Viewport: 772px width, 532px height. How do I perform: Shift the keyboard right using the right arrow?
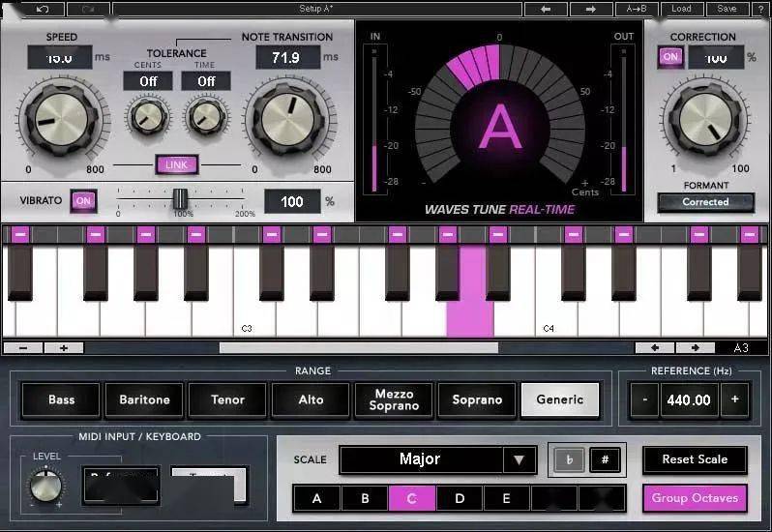(x=696, y=348)
